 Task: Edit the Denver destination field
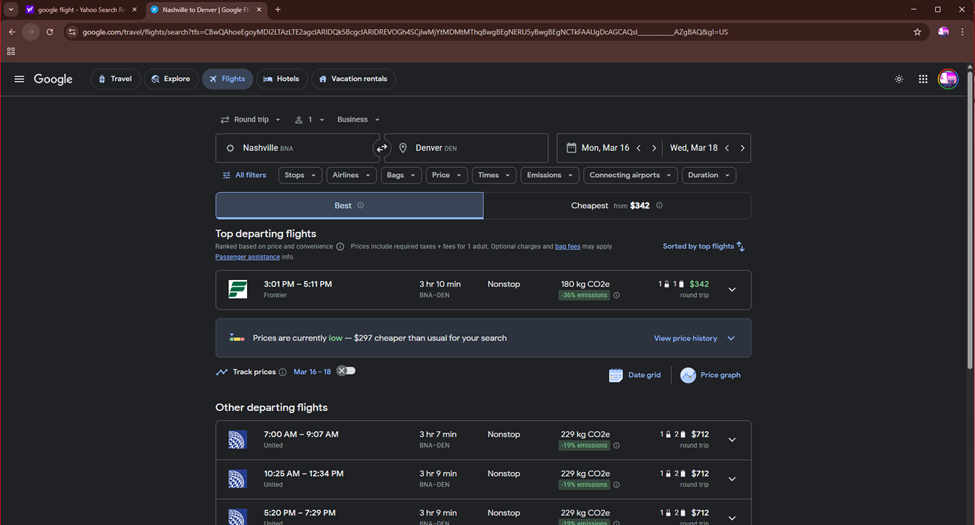466,148
